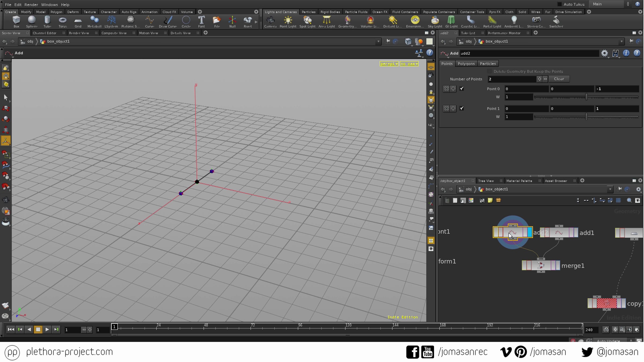Open the no cam camera dropdown
644x362 pixels.
[409, 64]
